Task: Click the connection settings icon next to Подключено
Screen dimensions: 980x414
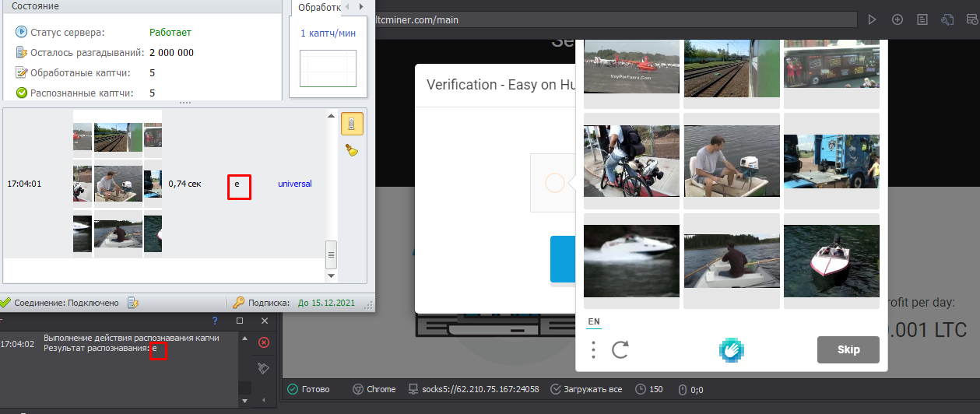Action: (133, 303)
